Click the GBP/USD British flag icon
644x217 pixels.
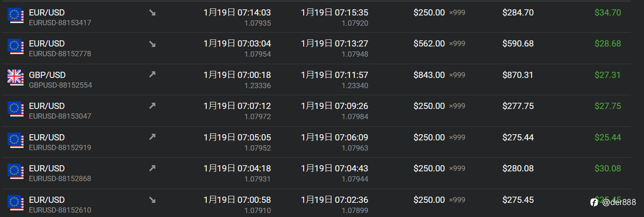[x=16, y=78]
